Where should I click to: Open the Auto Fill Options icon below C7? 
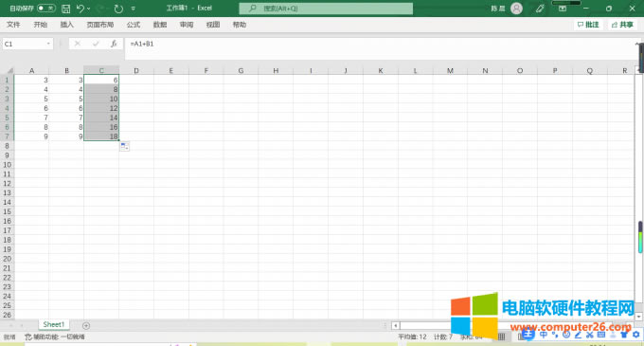pos(124,146)
